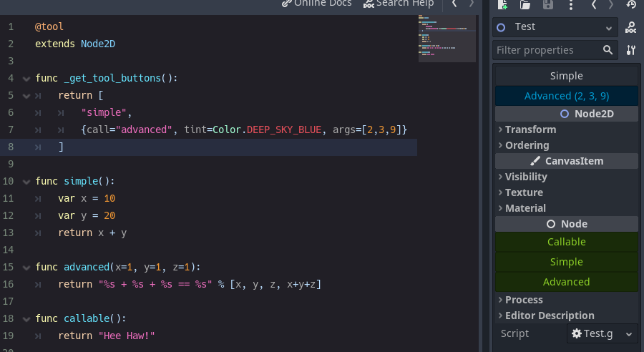
Task: Go forward in Inspector object history
Action: (611, 4)
